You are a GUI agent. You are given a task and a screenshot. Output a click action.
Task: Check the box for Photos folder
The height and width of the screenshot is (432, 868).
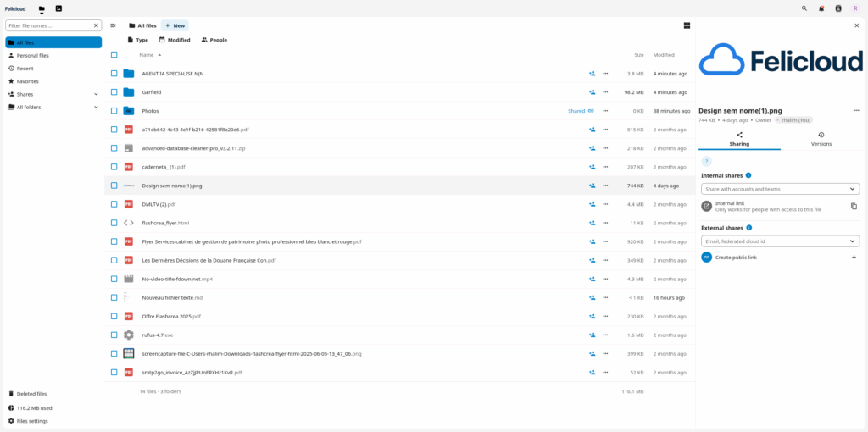coord(114,111)
